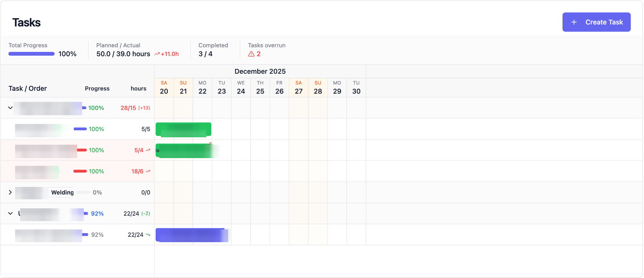The height and width of the screenshot is (278, 644).
Task: Select the MO 22 date column header
Action: pyautogui.click(x=203, y=88)
